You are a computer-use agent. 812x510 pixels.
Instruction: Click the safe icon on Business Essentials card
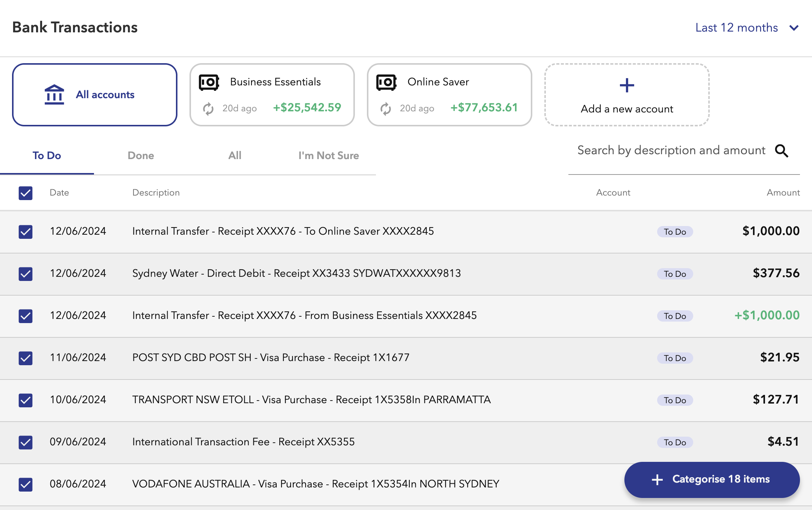tap(209, 82)
